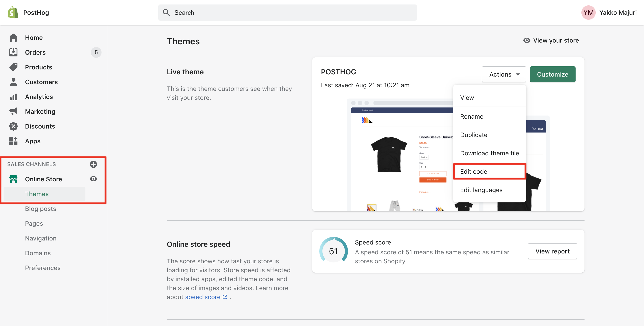Screen dimensions: 644x326
Task: Click the Customers person icon
Action: pos(13,82)
